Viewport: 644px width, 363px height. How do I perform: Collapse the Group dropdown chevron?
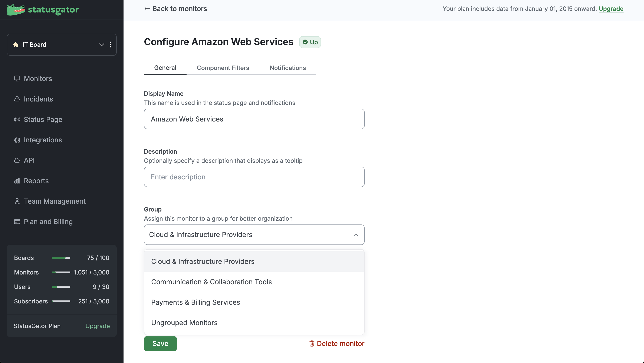pyautogui.click(x=356, y=235)
